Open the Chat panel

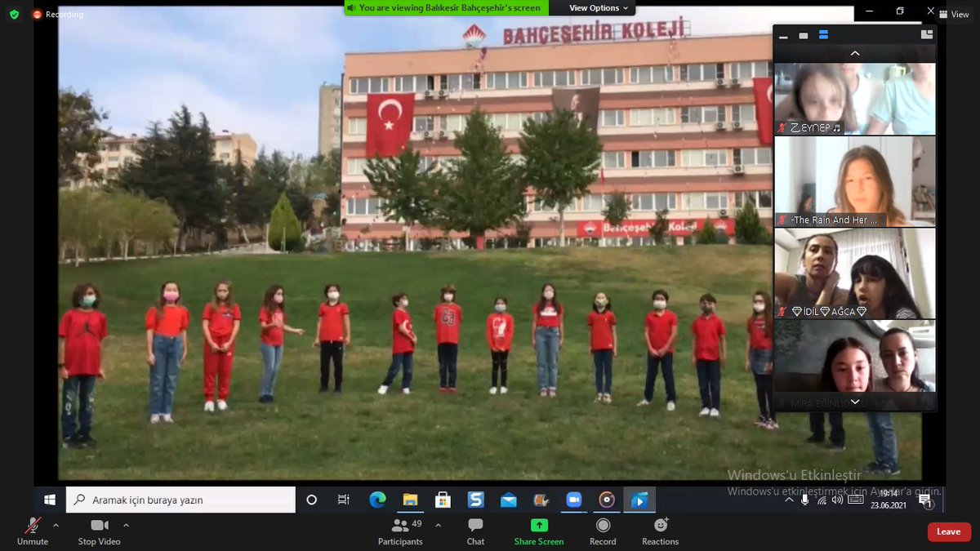point(475,531)
